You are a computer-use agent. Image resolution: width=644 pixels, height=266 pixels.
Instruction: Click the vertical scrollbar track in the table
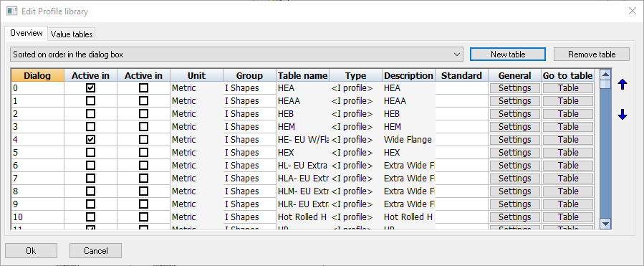click(605, 153)
